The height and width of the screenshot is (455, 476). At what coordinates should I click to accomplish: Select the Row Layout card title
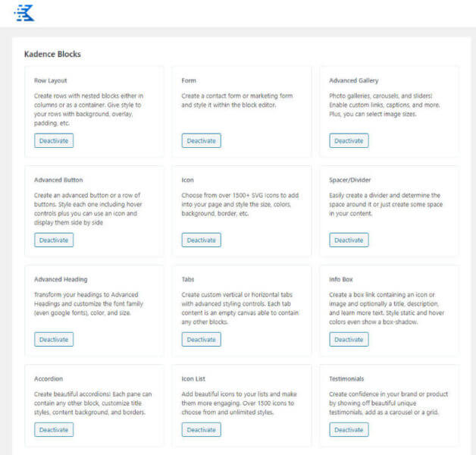50,80
